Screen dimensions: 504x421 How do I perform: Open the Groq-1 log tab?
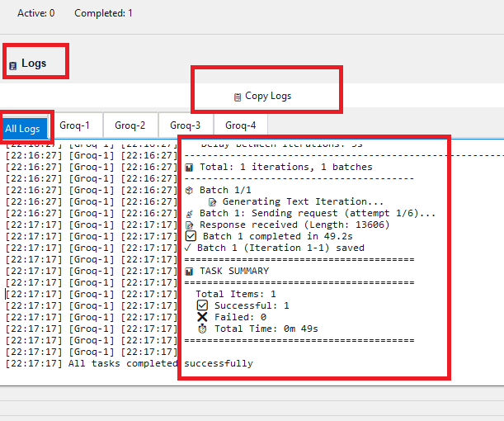[x=75, y=125]
